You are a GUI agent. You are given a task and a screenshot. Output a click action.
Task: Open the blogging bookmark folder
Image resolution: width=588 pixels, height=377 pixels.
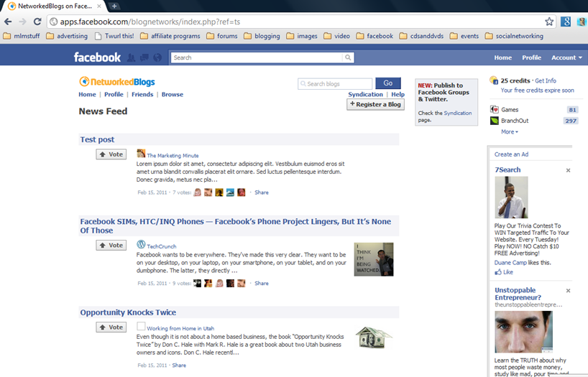262,36
